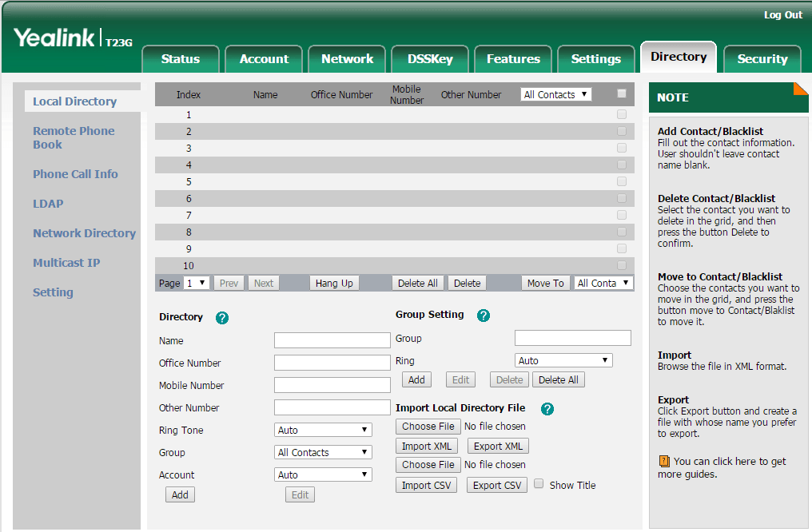
Task: Click the Mobile Number input field
Action: [x=332, y=384]
